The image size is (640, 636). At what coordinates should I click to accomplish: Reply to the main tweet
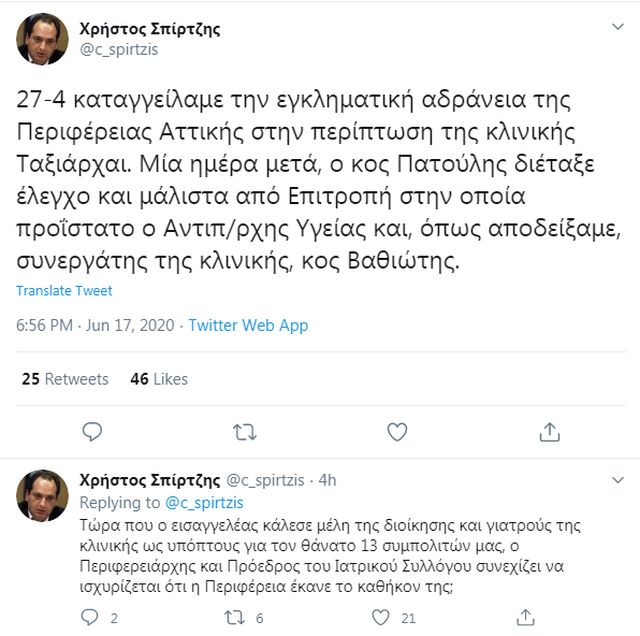click(x=92, y=431)
